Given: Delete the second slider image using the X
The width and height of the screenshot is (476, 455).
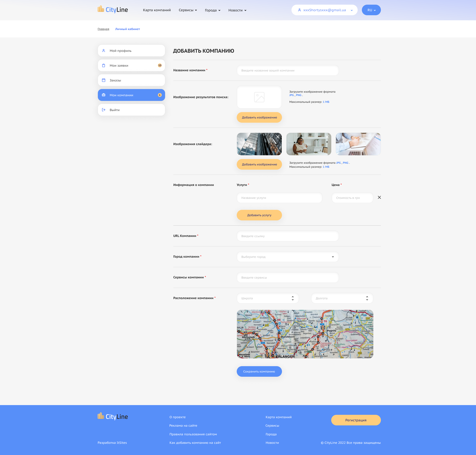Looking at the screenshot, I should (327, 137).
